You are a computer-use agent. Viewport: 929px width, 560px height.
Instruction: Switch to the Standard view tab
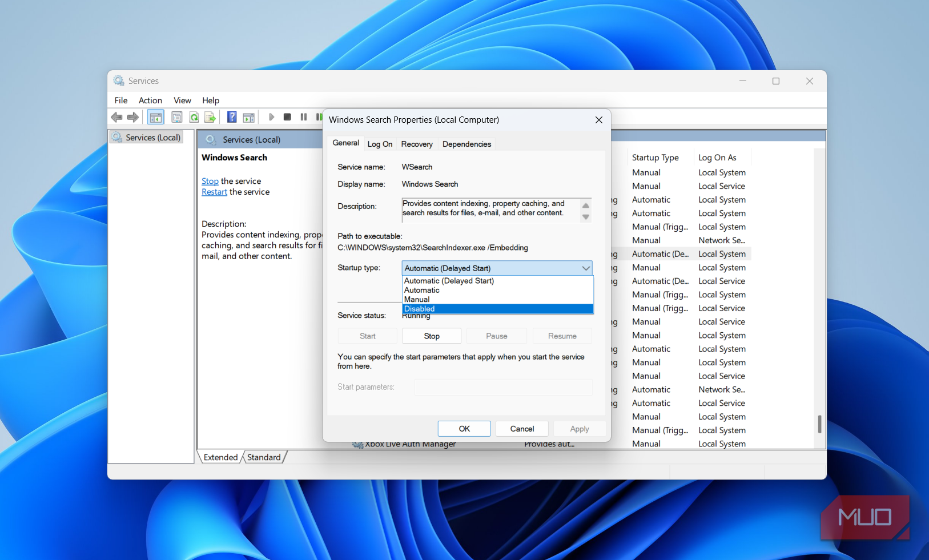(264, 457)
